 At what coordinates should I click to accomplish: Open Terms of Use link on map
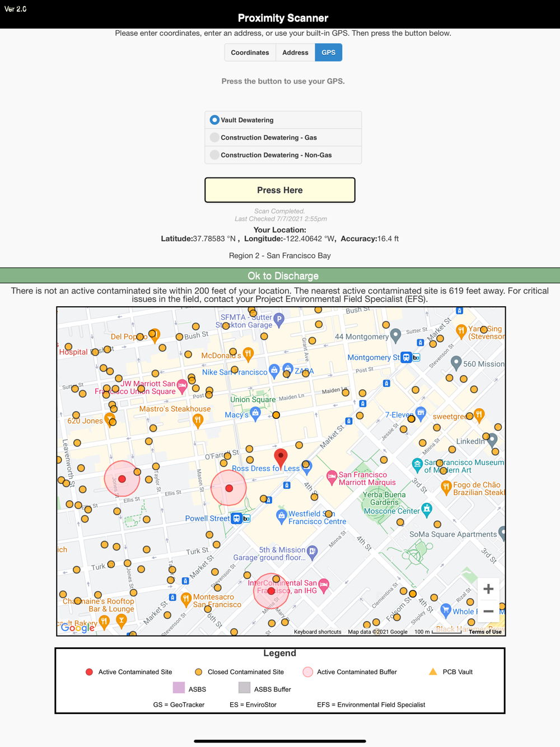[485, 632]
